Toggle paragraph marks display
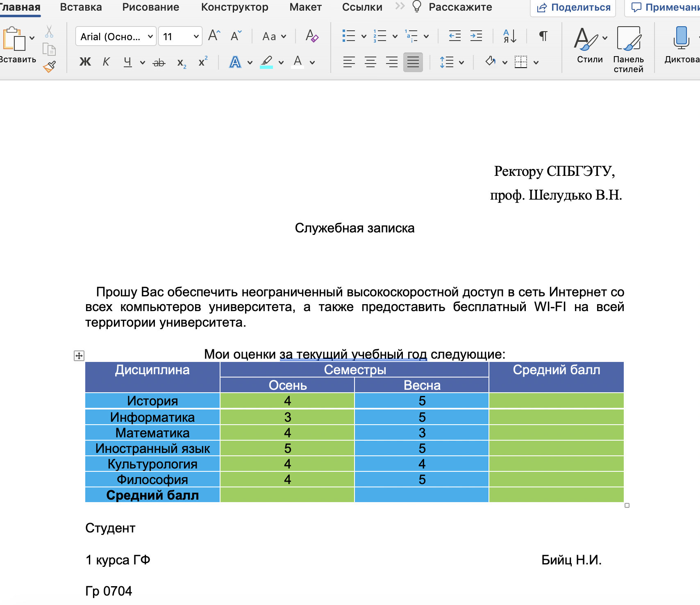The image size is (700, 605). (543, 36)
